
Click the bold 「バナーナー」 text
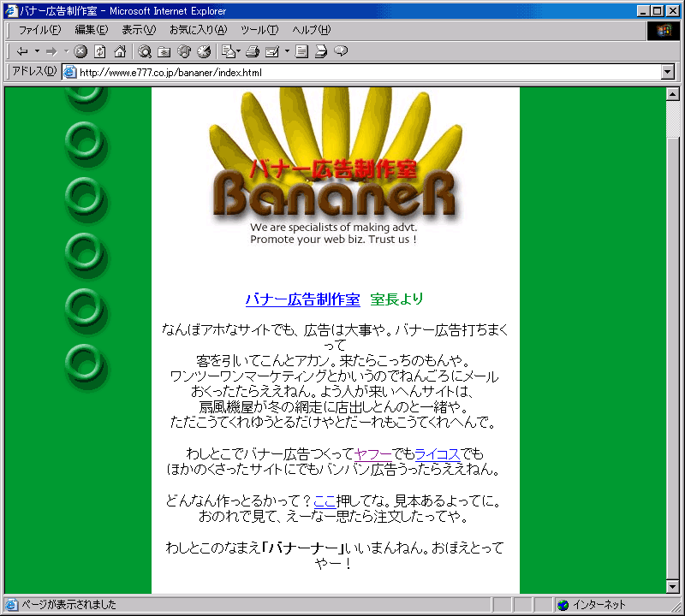(x=303, y=548)
